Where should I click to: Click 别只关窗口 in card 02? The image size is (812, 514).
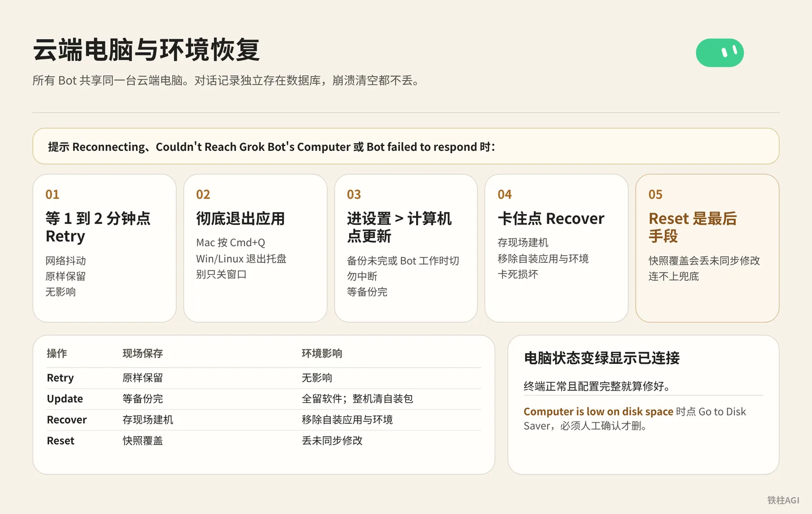221,275
